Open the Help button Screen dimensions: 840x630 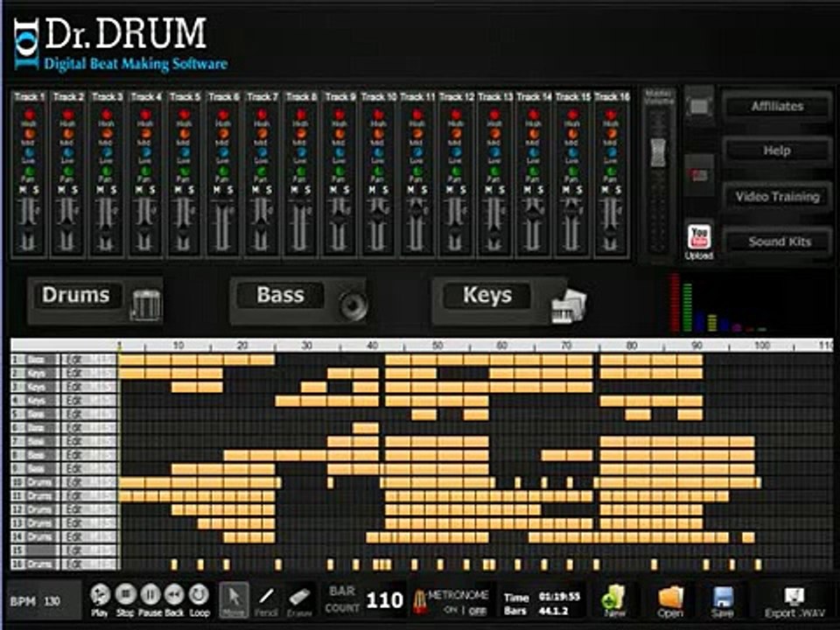click(x=777, y=150)
